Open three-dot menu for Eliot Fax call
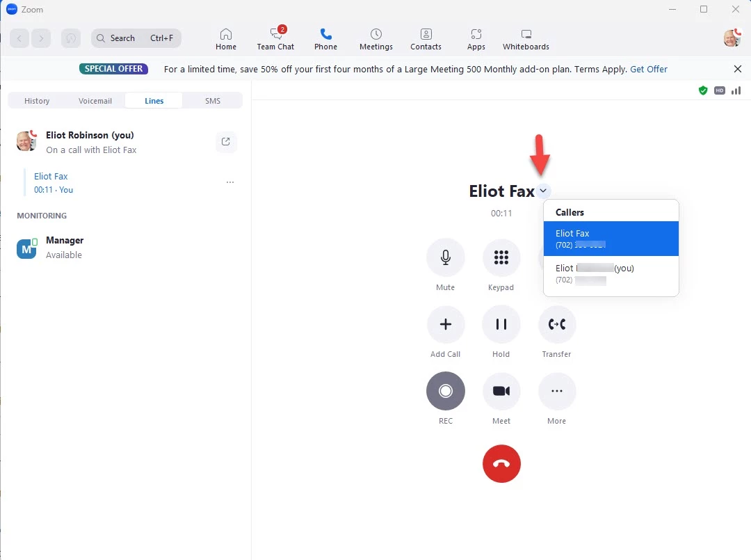Image resolution: width=751 pixels, height=560 pixels. click(x=230, y=182)
